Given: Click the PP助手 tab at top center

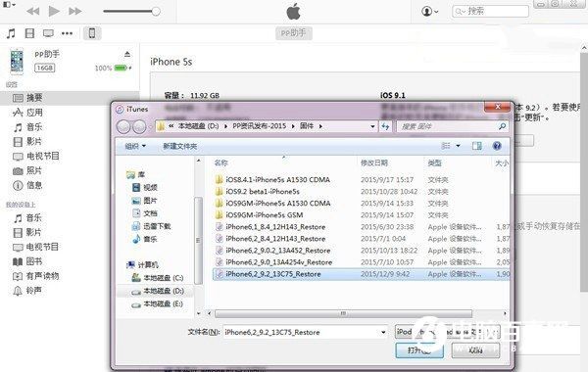Looking at the screenshot, I should [x=294, y=33].
